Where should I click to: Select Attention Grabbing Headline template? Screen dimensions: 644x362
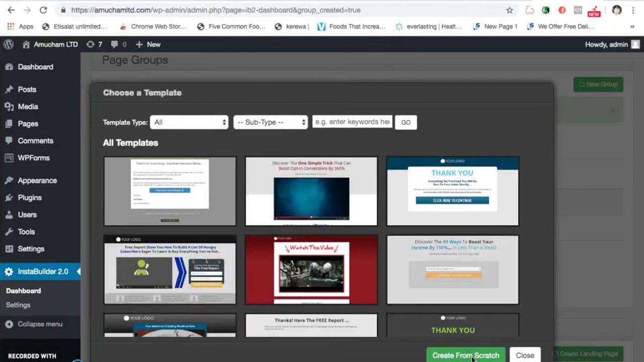point(170,325)
